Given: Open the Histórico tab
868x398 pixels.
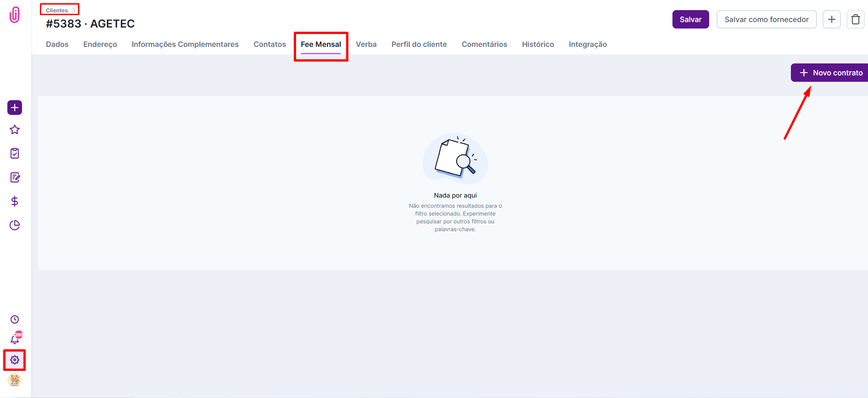Looking at the screenshot, I should [538, 44].
